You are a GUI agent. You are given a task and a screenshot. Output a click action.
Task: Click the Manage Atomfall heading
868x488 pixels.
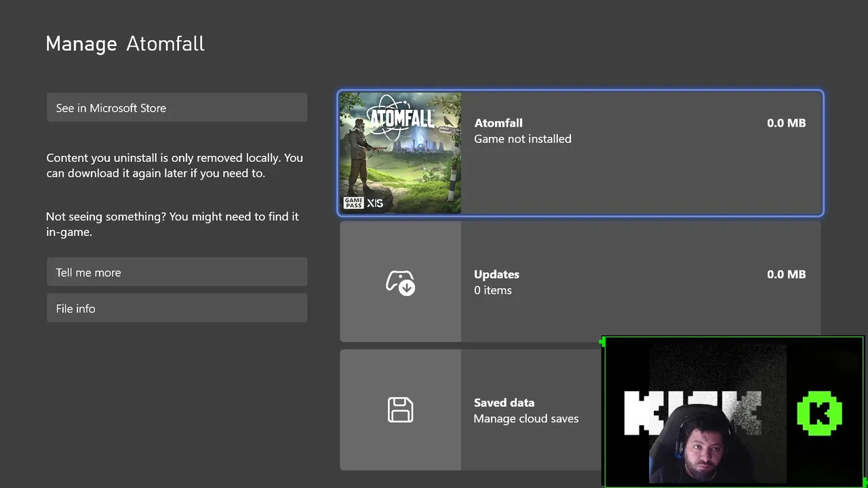tap(125, 44)
